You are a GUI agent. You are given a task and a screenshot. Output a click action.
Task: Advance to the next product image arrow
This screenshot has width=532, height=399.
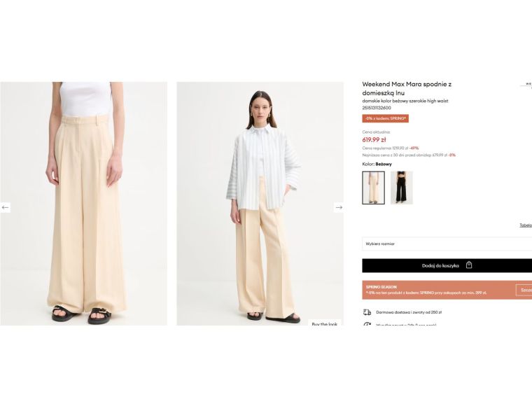[339, 207]
